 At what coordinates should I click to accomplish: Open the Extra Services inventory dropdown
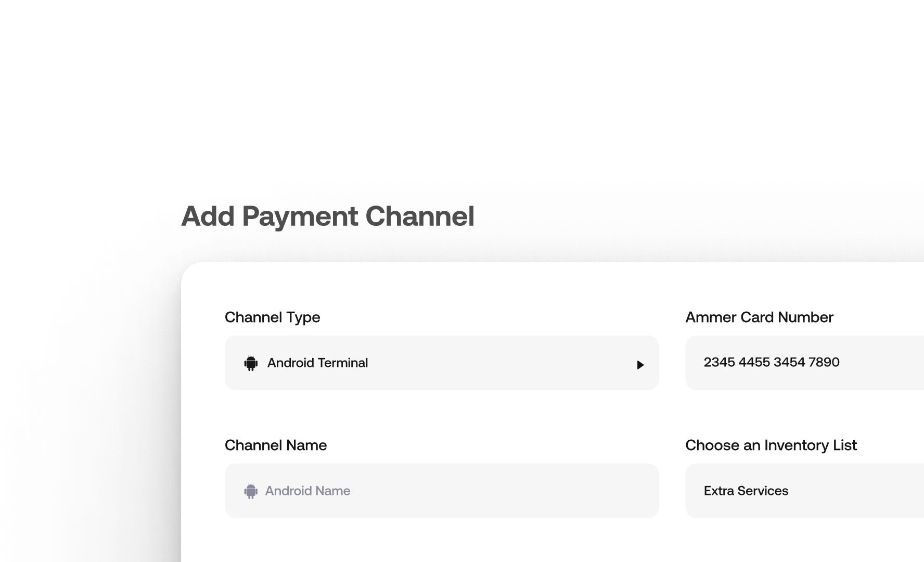click(804, 491)
